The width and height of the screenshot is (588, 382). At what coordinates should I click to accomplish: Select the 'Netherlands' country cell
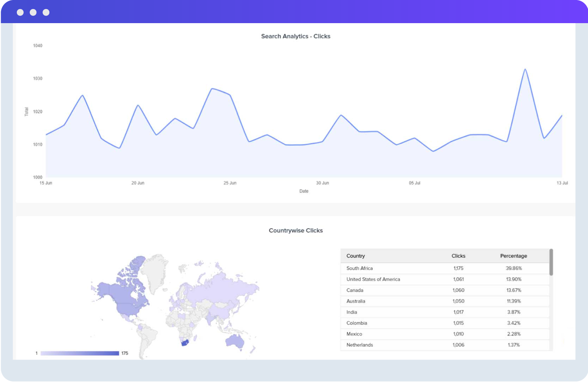359,345
